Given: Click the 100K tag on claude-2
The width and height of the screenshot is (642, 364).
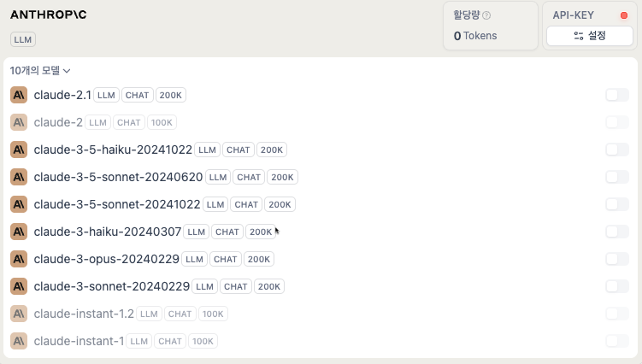Looking at the screenshot, I should click(162, 122).
